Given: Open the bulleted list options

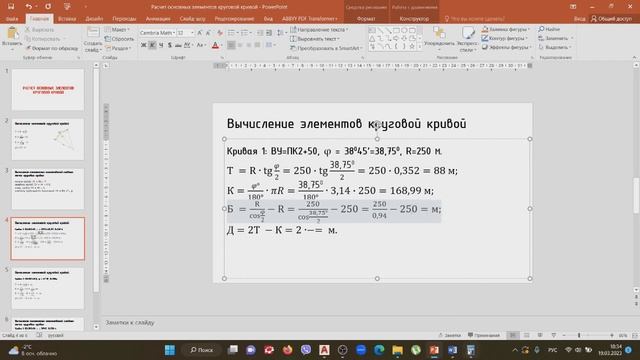Looking at the screenshot, I should tap(232, 33).
